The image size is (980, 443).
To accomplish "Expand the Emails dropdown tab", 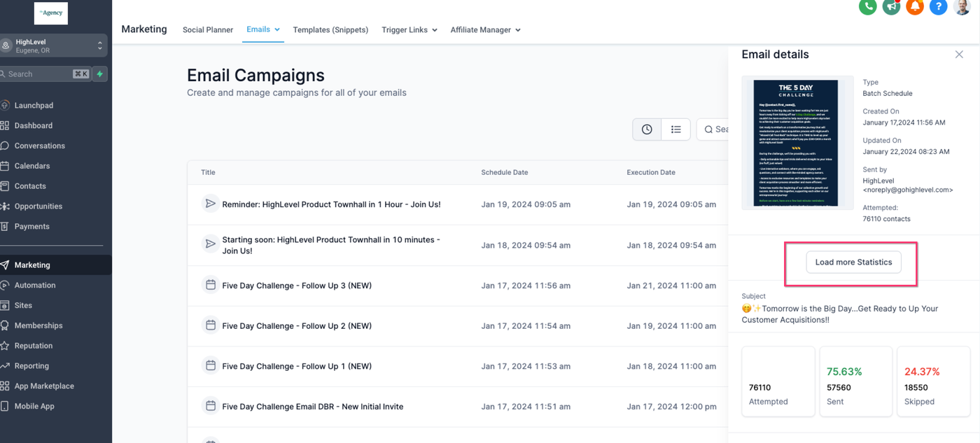I will tap(263, 29).
